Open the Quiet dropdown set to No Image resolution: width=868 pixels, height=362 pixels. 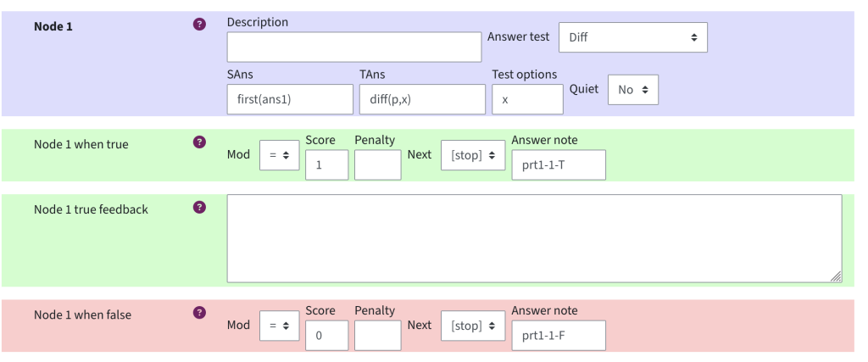click(633, 90)
